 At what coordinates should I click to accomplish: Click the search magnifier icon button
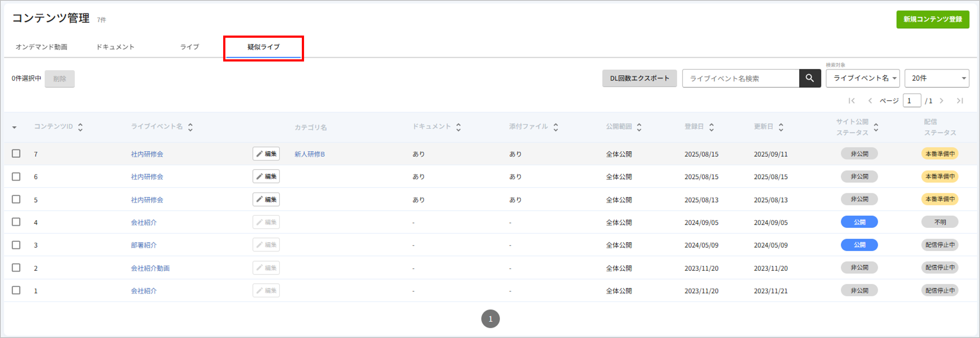(810, 78)
